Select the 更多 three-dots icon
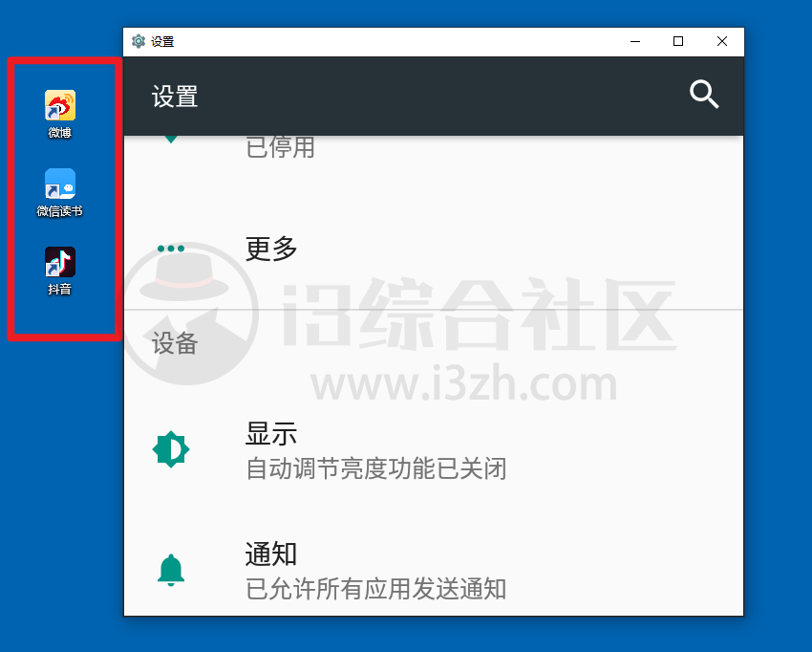Viewport: 812px width, 652px height. pyautogui.click(x=171, y=249)
